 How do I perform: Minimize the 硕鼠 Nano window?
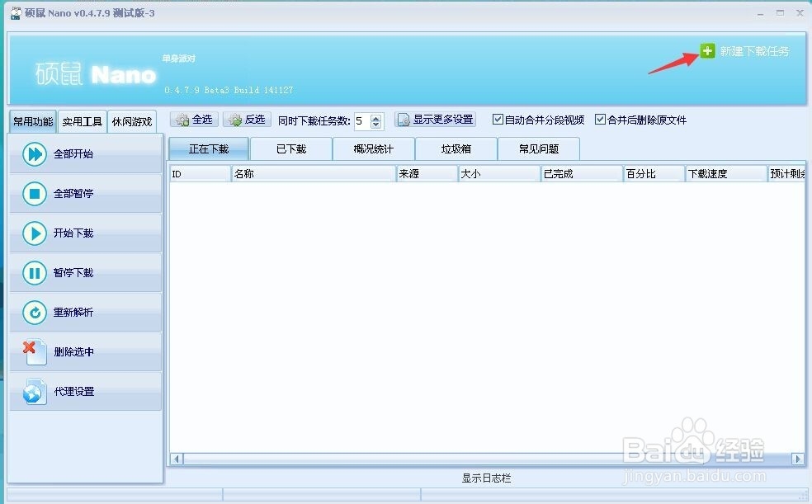760,13
